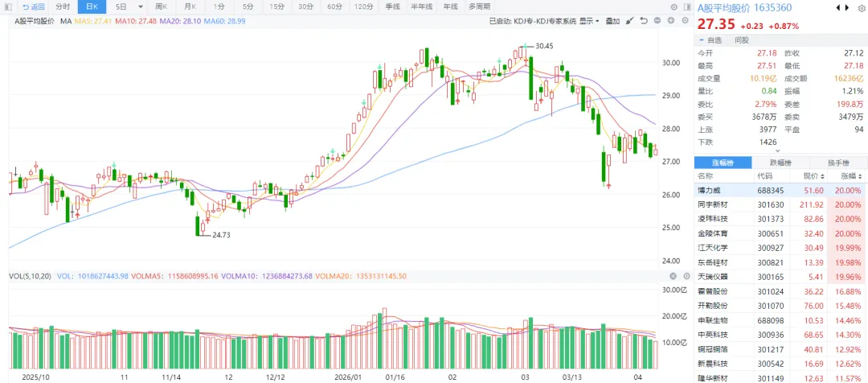The width and height of the screenshot is (868, 383).
Task: Sort list by 现价 column
Action: (x=813, y=175)
